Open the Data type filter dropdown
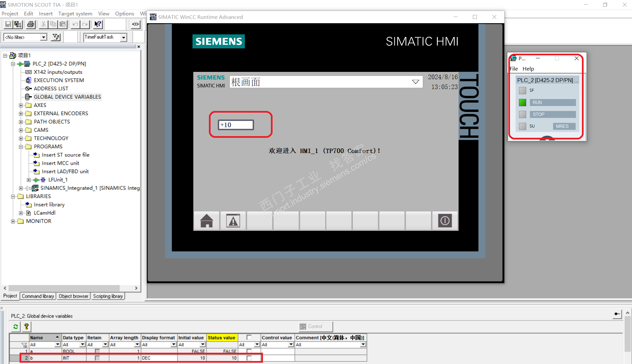Image resolution: width=632 pixels, height=364 pixels. [x=83, y=345]
